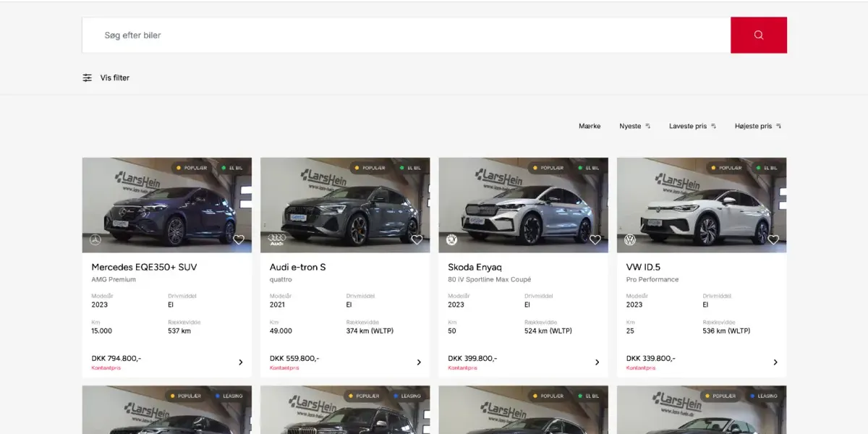Open the VW ID.5 title link
Image resolution: width=868 pixels, height=434 pixels.
point(643,267)
